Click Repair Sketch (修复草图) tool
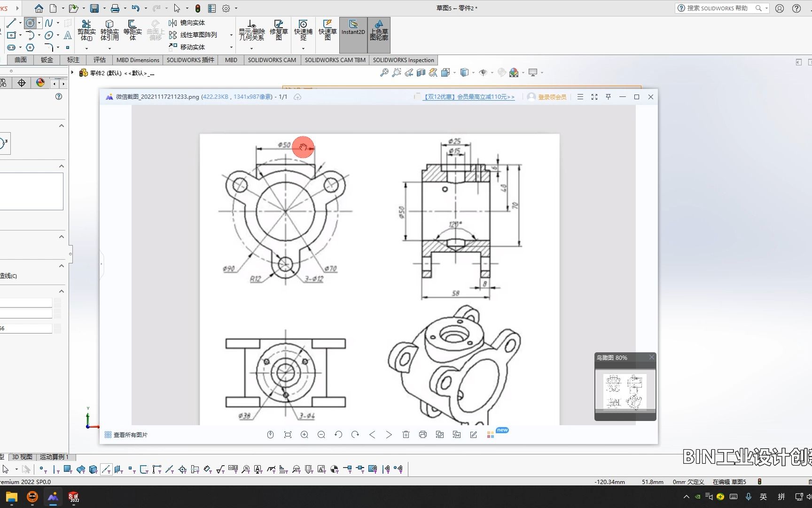This screenshot has height=508, width=812. pos(279,30)
